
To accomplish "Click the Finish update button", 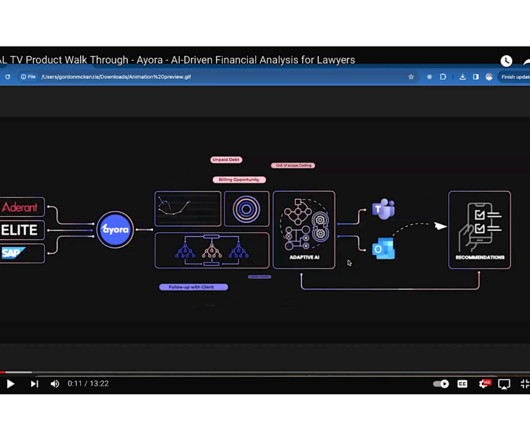I will pos(514,77).
